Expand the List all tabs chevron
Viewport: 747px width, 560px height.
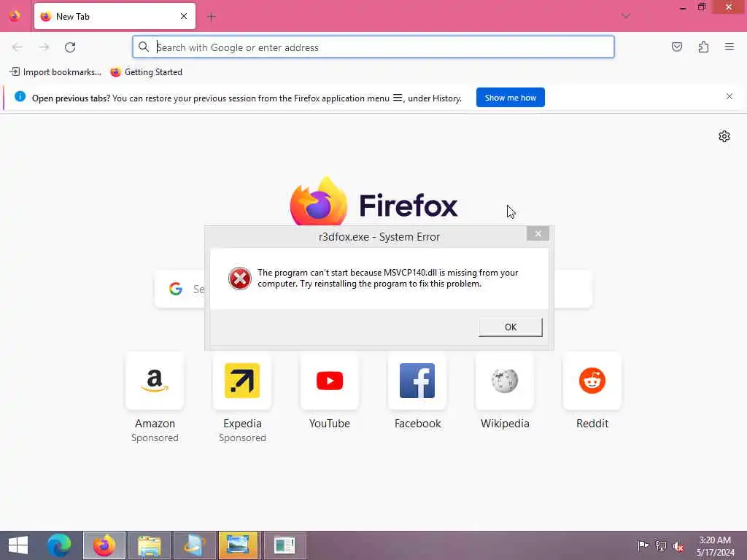[626, 16]
